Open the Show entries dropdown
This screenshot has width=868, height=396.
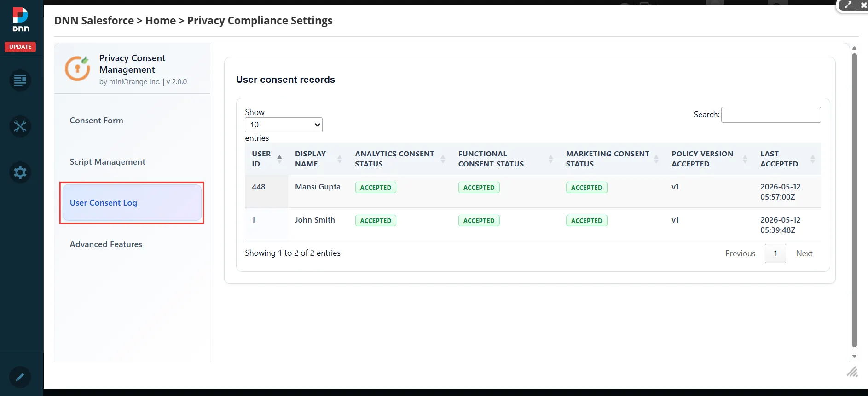pos(284,125)
